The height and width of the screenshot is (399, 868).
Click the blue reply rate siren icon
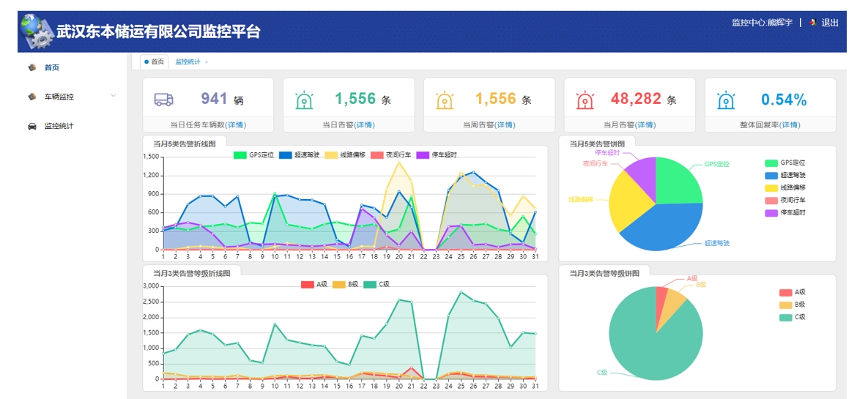726,100
